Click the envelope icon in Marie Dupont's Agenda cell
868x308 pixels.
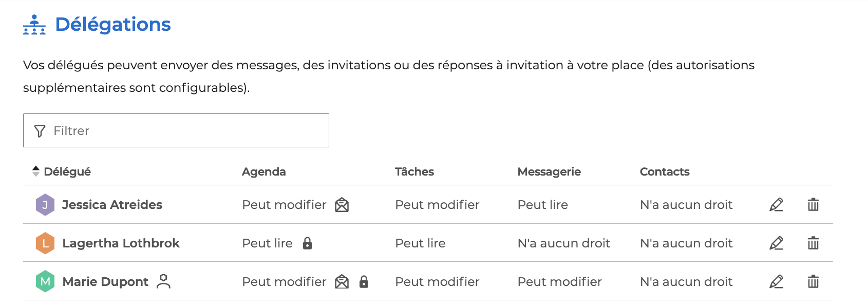[342, 282]
